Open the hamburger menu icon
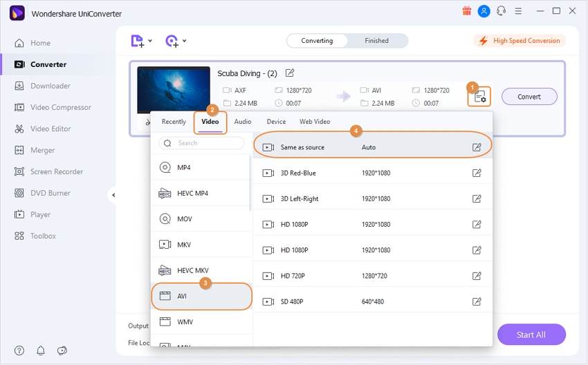 [x=518, y=11]
